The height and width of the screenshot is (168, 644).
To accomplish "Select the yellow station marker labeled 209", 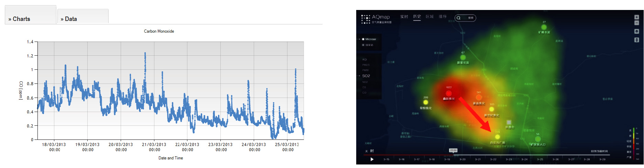I will pos(426,102).
